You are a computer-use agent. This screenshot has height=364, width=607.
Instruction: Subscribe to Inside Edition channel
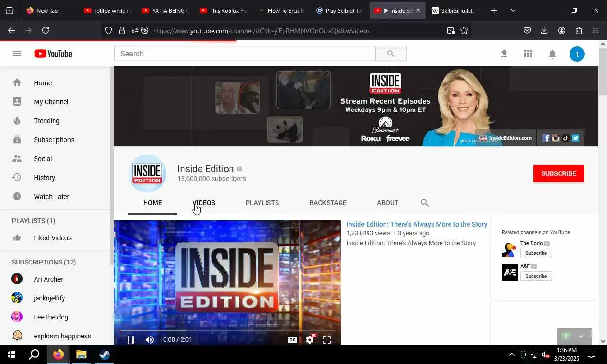[559, 173]
